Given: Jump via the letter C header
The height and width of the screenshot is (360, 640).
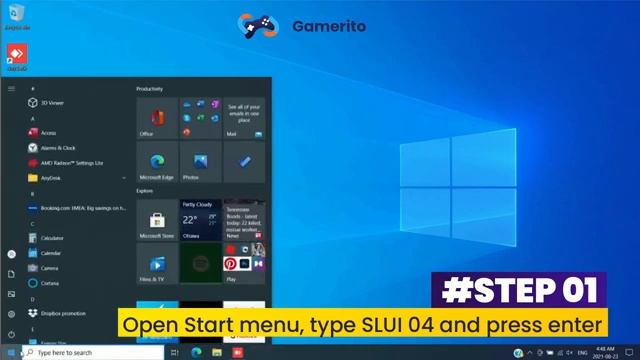Looking at the screenshot, I should coord(32,224).
